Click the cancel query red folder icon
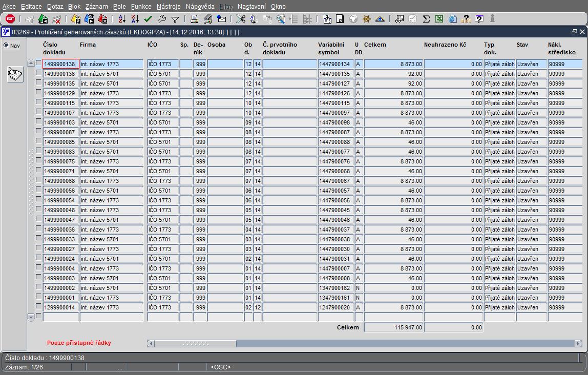The image size is (588, 375). click(102, 19)
